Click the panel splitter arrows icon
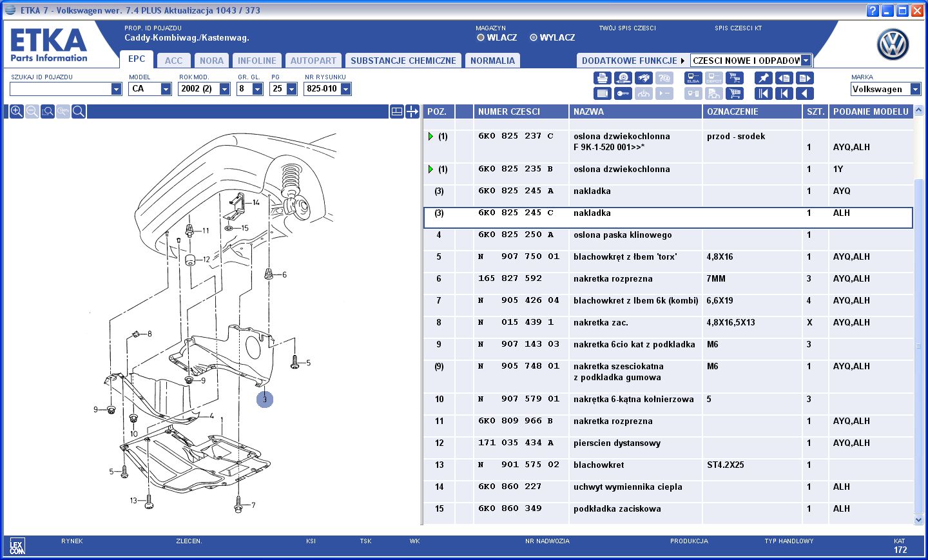The image size is (928, 560). pos(412,111)
